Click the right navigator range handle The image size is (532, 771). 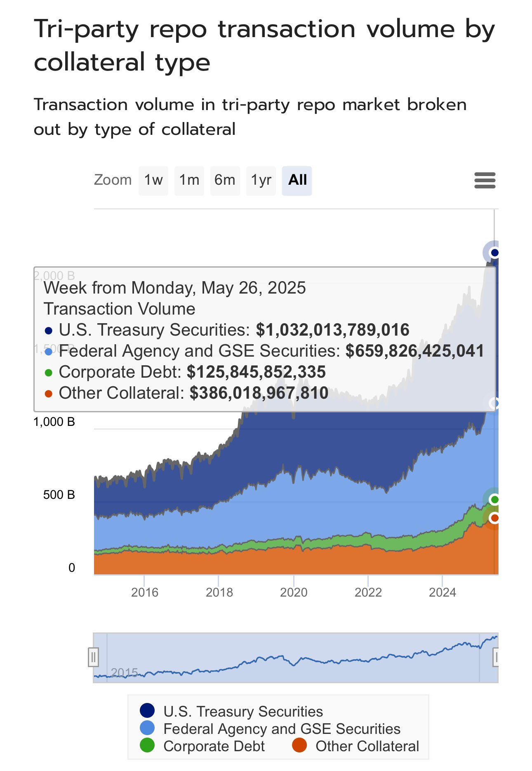pos(496,657)
